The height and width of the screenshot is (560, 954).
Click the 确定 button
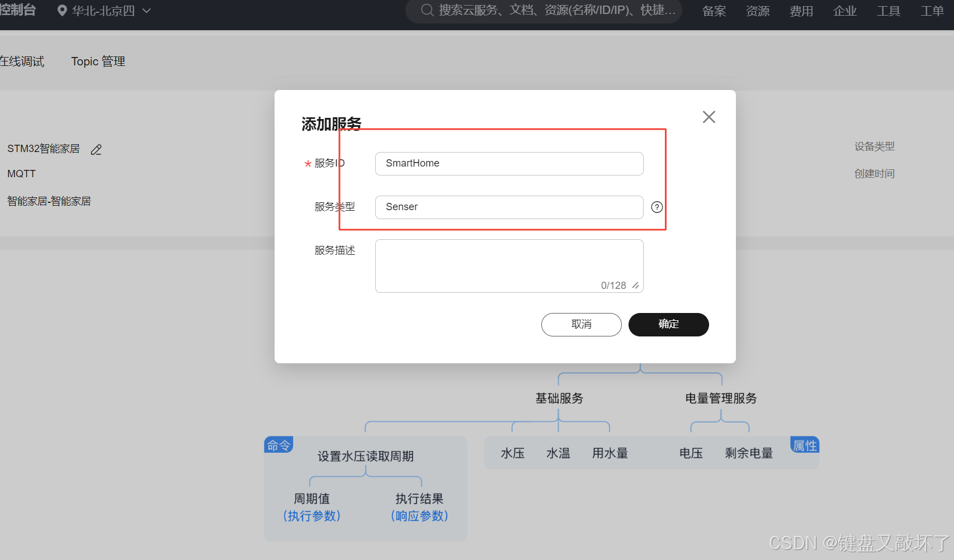tap(668, 324)
